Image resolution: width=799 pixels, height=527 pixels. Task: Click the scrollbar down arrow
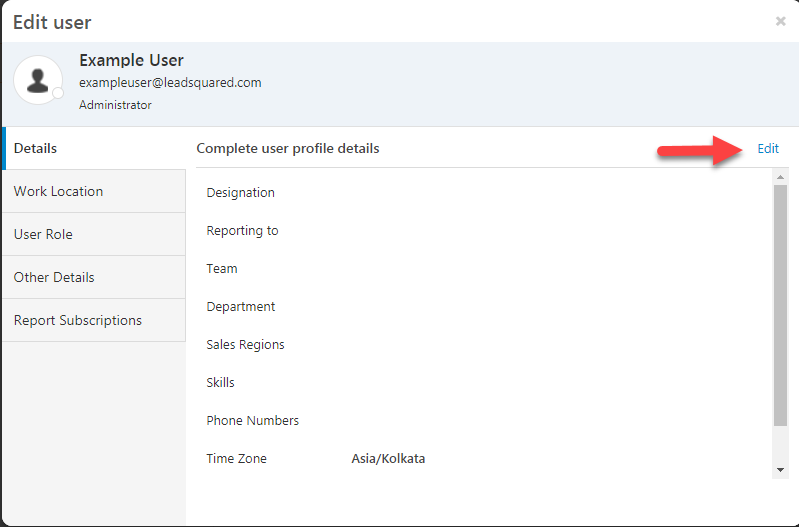pyautogui.click(x=780, y=470)
